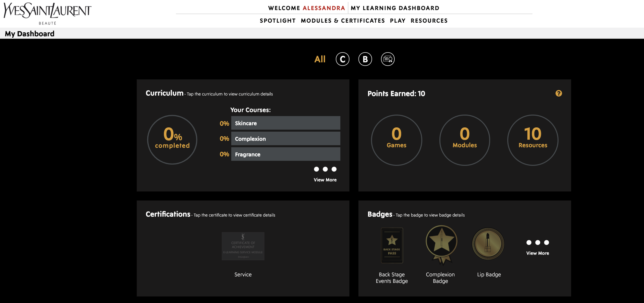Select the Curriculum filter circle 'C'
Screen dimensions: 644x303
coord(342,59)
